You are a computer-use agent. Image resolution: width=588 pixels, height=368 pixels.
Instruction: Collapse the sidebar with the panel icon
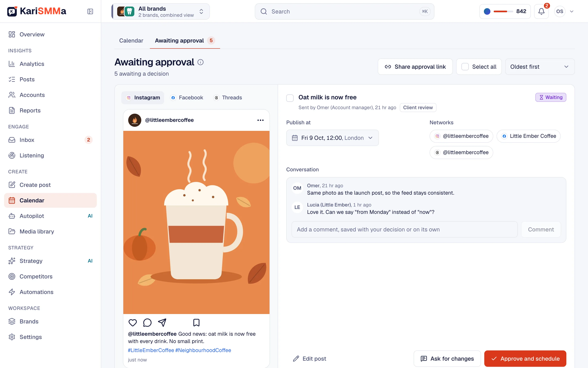(x=90, y=11)
